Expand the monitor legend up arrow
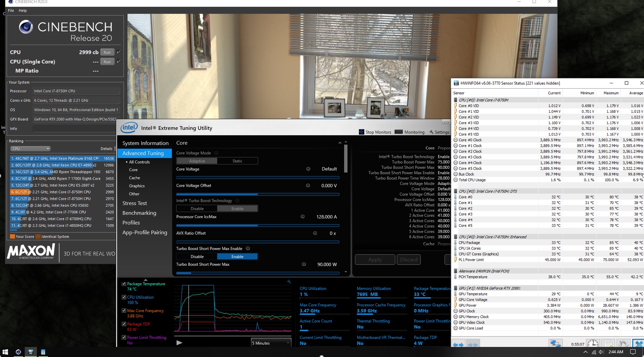This screenshot has width=644, height=357. click(x=146, y=280)
